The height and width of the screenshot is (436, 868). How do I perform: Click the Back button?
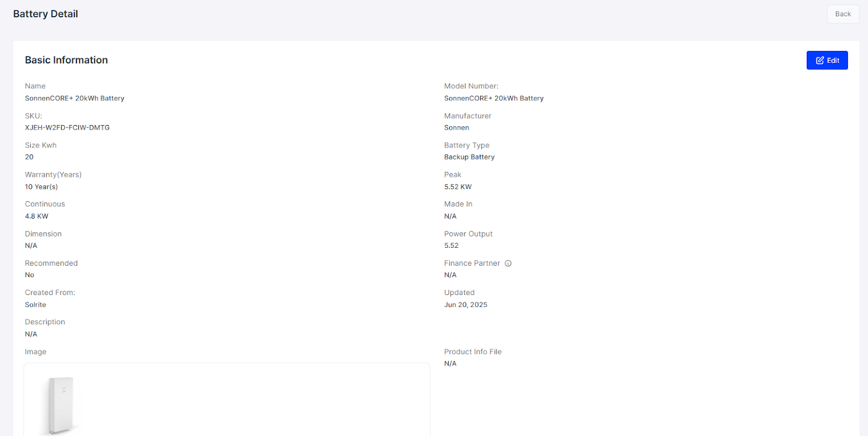[x=843, y=14]
